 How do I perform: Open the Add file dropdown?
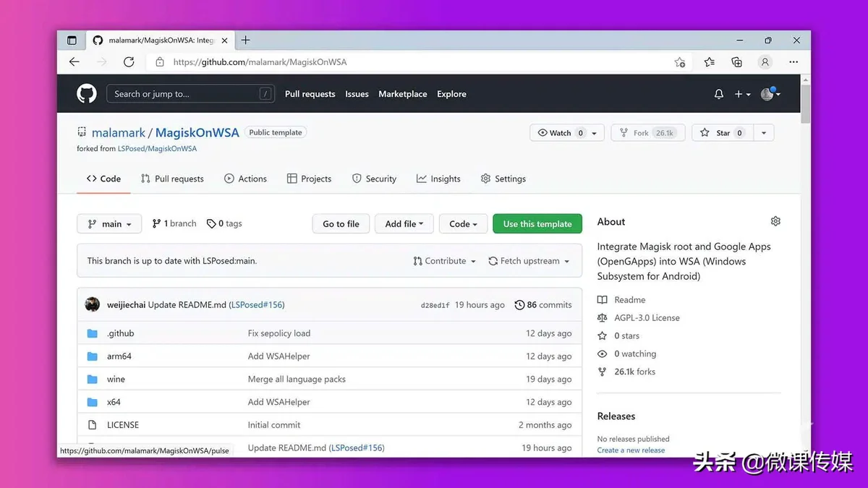coord(404,224)
